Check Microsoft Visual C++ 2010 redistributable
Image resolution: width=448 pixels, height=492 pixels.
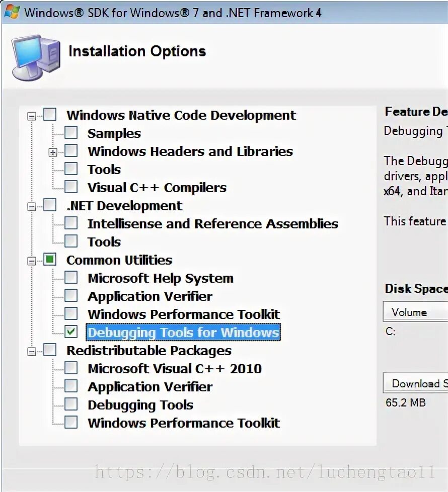click(x=71, y=368)
